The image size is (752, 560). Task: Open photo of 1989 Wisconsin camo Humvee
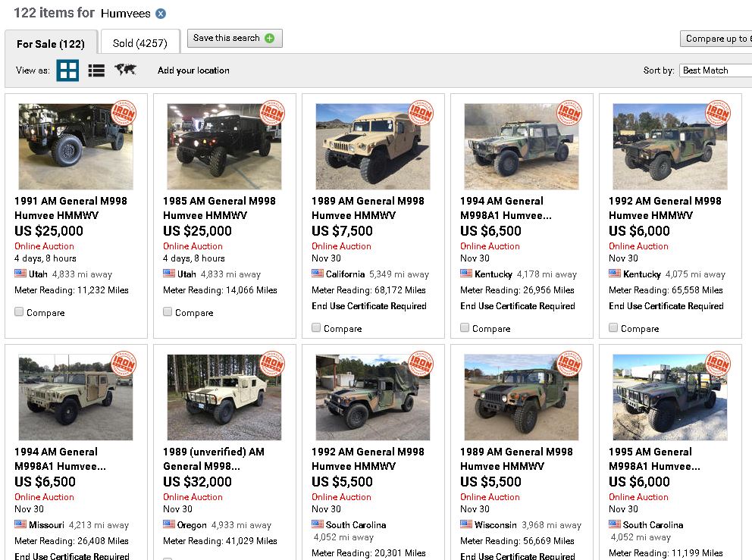pyautogui.click(x=522, y=398)
